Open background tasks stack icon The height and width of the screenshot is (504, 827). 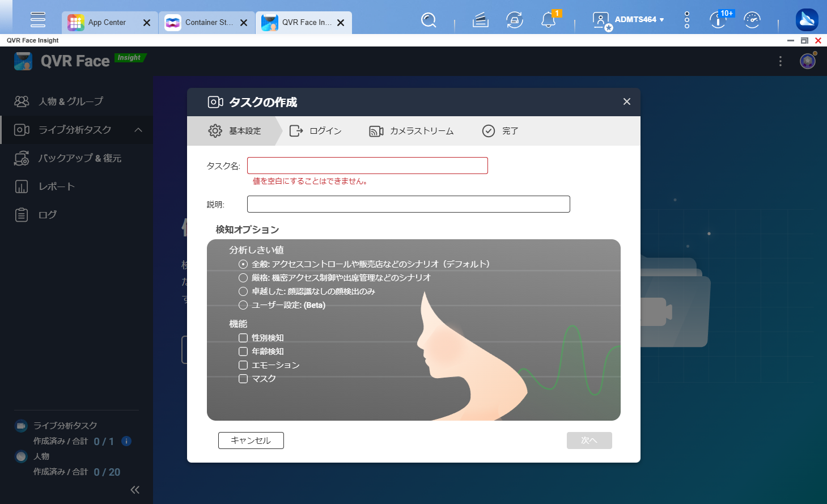(481, 20)
